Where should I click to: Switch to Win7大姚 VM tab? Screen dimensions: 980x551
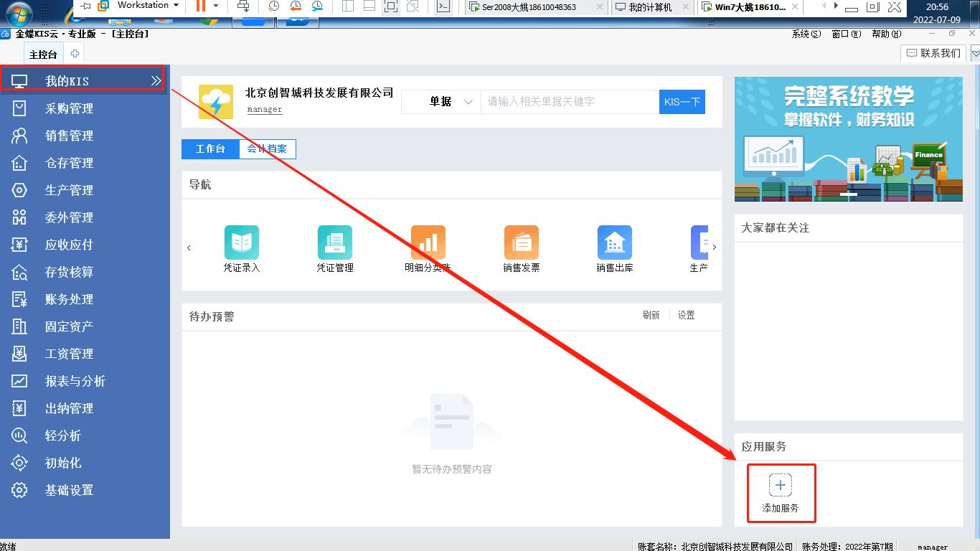pyautogui.click(x=750, y=7)
